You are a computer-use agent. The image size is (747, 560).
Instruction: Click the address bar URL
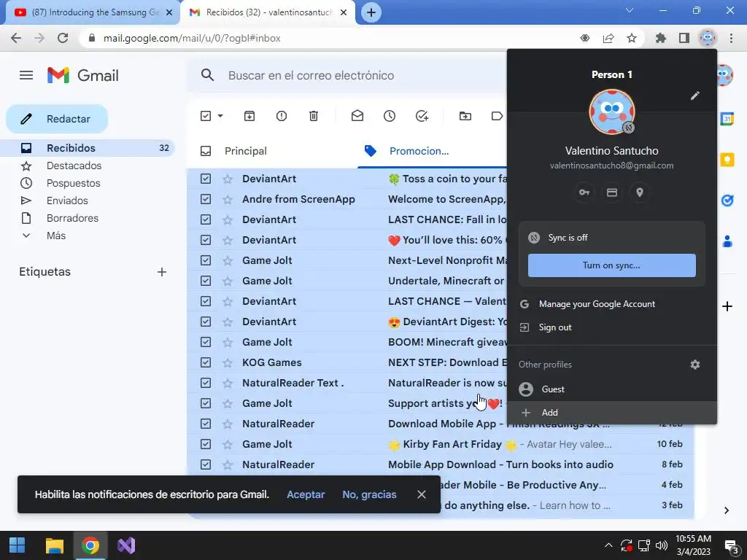point(192,38)
